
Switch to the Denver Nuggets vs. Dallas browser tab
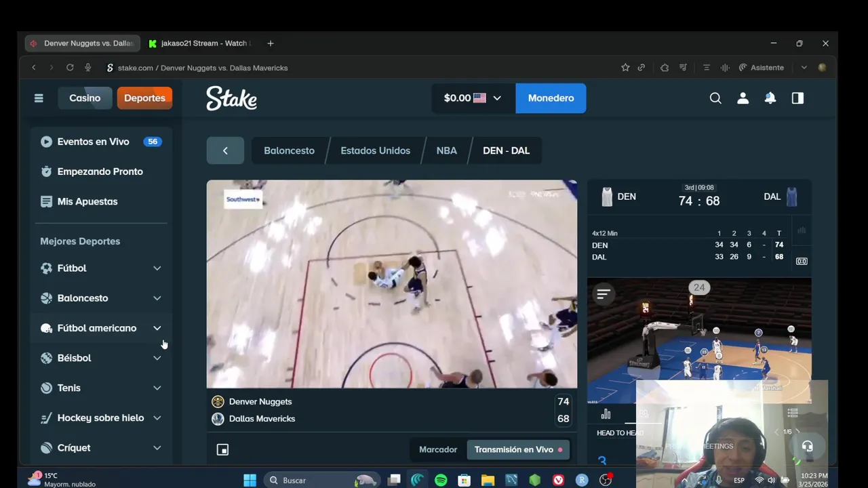tap(81, 43)
